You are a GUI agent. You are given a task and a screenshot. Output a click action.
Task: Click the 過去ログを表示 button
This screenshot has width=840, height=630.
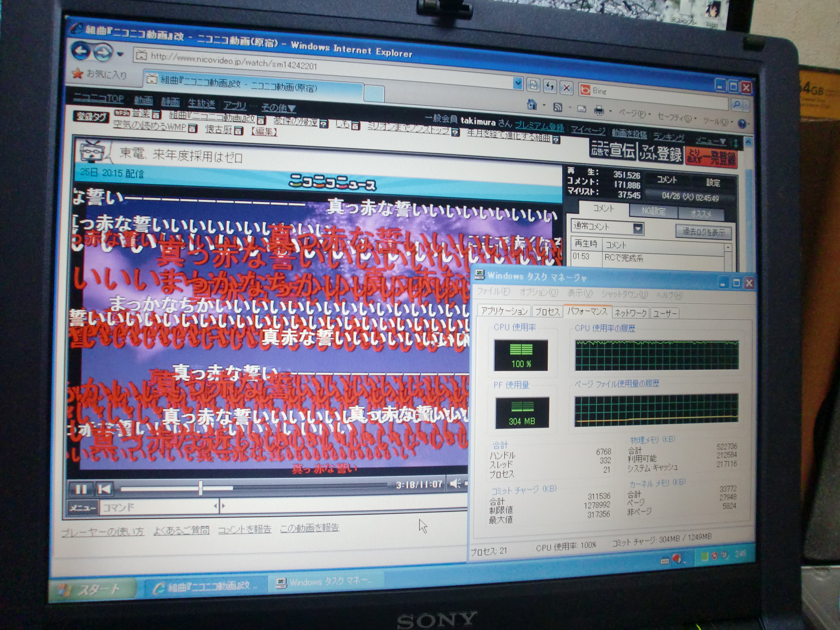pos(704,232)
